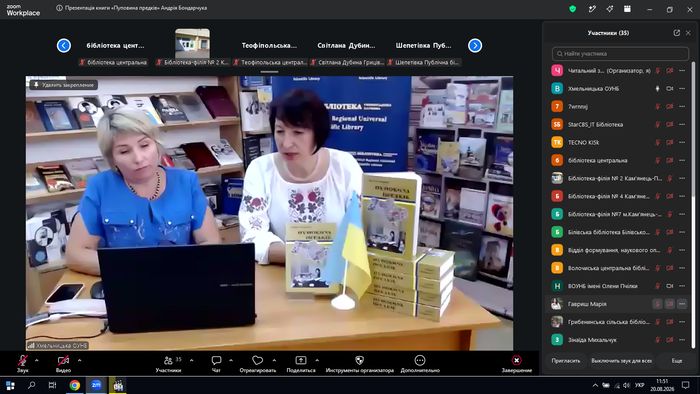Select participant Гребенинська сільська бібліо...

click(617, 322)
